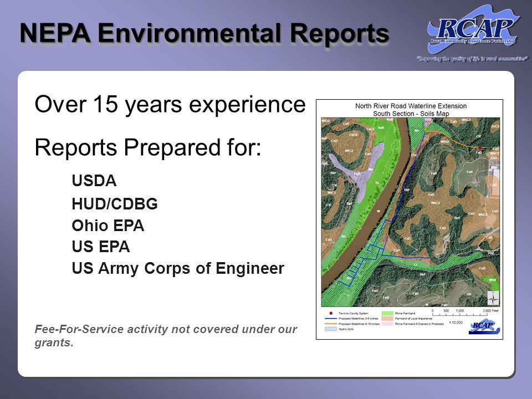Open the soils map image
Image resolution: width=532 pixels, height=399 pixels.
[x=409, y=219]
